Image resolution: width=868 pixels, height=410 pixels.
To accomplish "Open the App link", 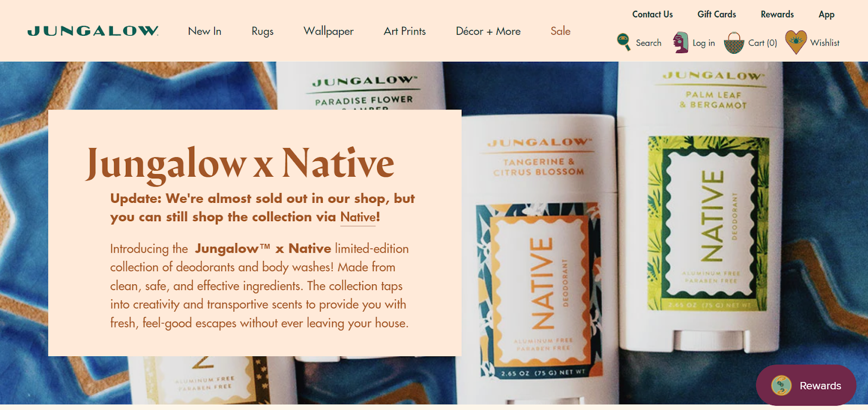I will coord(826,15).
